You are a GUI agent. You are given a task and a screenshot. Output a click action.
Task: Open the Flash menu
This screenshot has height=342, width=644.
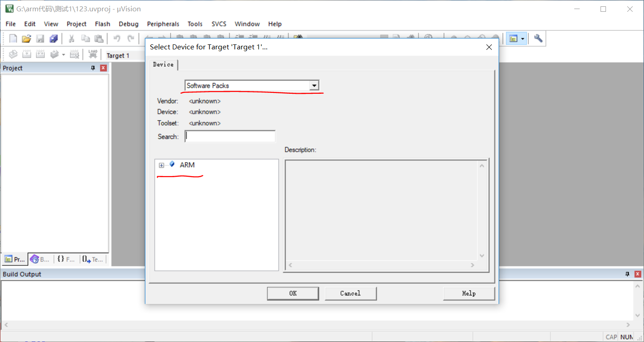pyautogui.click(x=103, y=24)
